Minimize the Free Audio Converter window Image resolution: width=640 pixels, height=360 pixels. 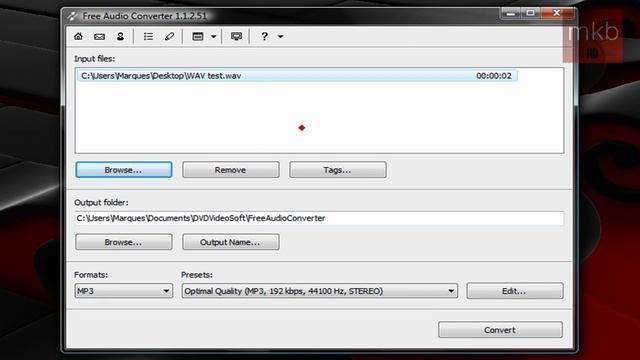pyautogui.click(x=511, y=13)
